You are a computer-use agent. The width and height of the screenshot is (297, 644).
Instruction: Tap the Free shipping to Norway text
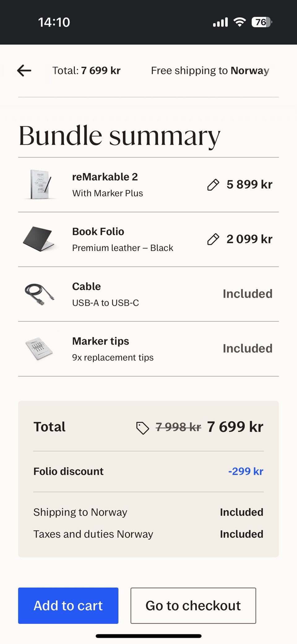tap(210, 71)
